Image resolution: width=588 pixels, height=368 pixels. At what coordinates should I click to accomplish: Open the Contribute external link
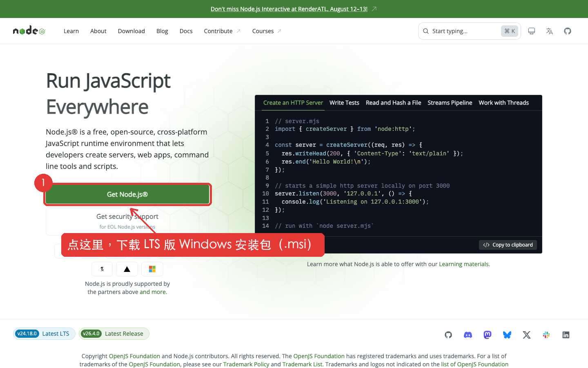(x=222, y=31)
